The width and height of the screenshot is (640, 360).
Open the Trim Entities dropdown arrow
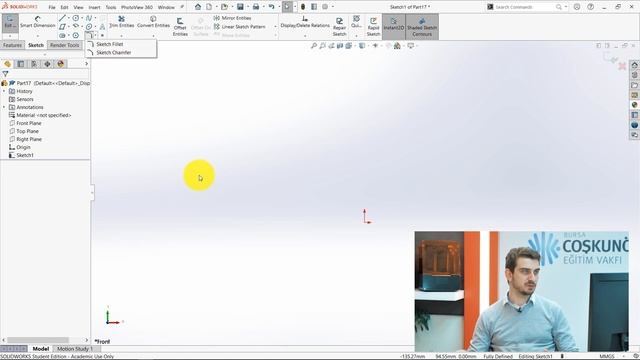point(122,36)
